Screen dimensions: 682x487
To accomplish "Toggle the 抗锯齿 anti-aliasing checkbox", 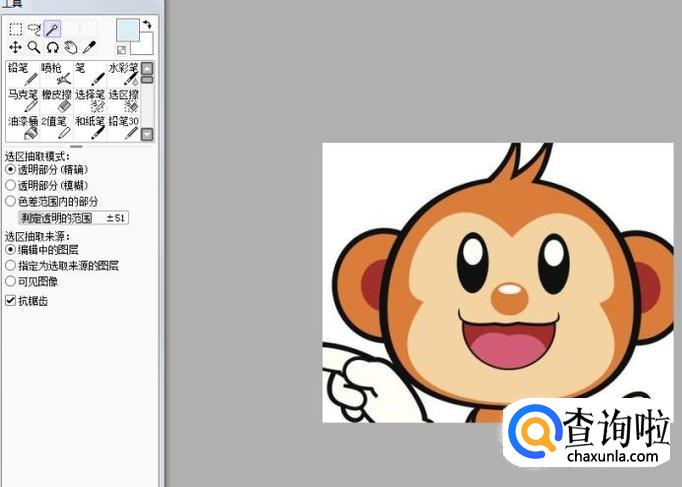I will 27,300.
